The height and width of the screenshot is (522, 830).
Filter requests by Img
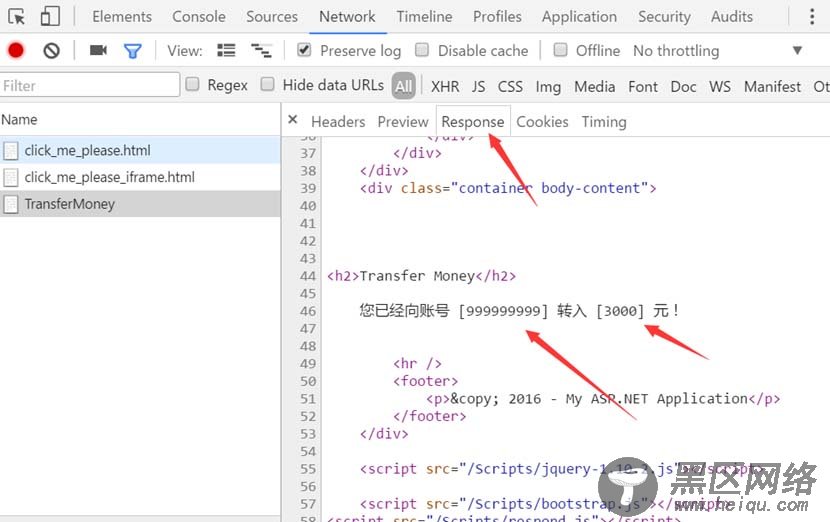(x=548, y=86)
